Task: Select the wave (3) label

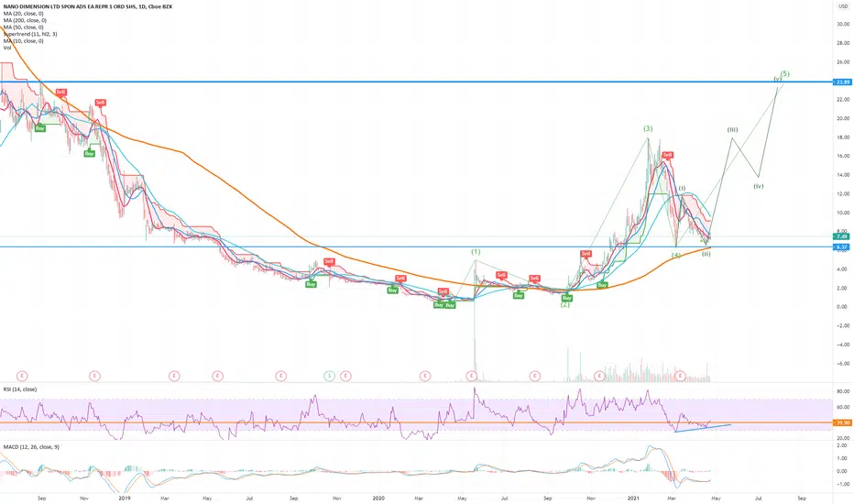Action: pos(648,128)
